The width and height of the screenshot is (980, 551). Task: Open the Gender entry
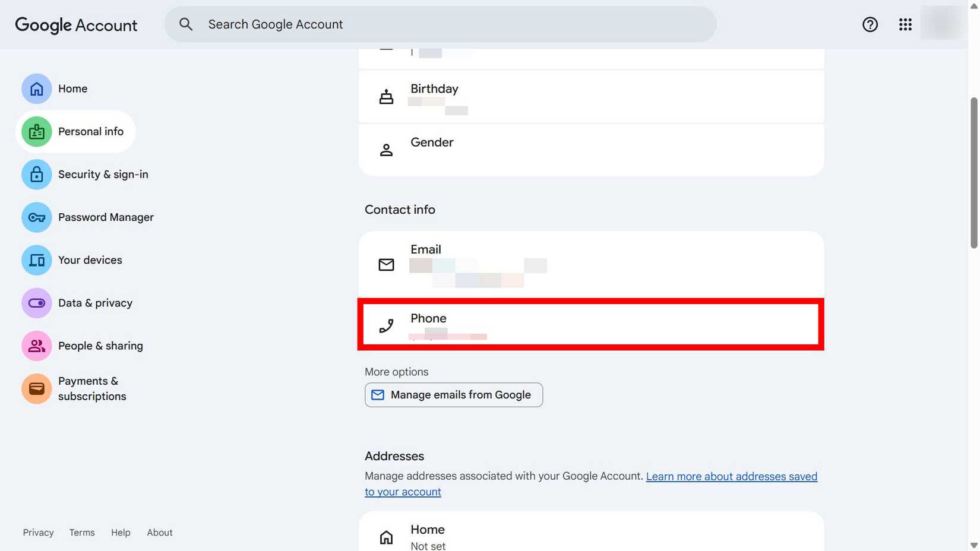click(591, 150)
